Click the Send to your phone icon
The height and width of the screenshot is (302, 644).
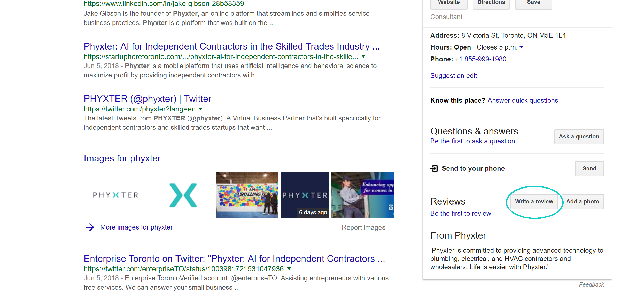click(434, 168)
